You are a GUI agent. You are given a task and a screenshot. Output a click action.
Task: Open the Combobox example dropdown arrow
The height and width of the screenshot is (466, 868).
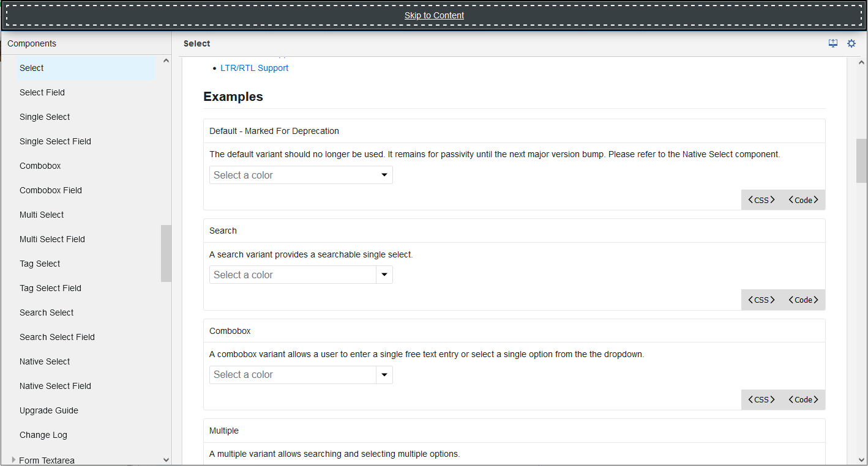click(x=384, y=374)
